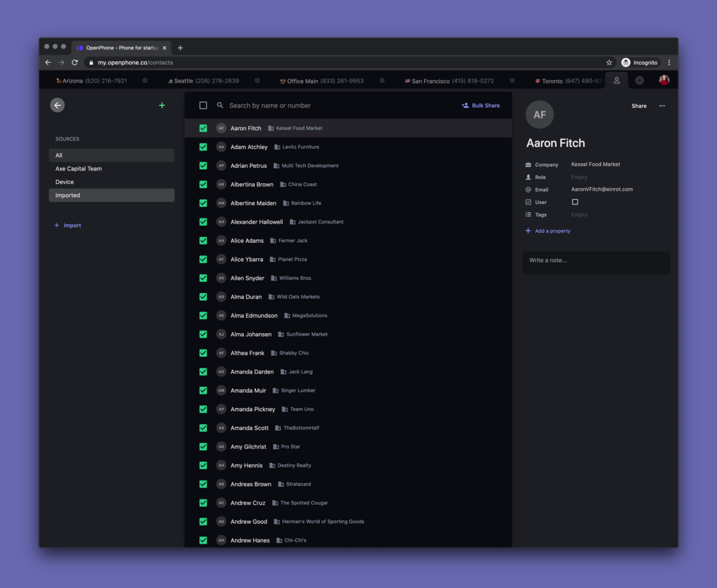
Task: Select the Axe Capital Team source
Action: tap(111, 168)
